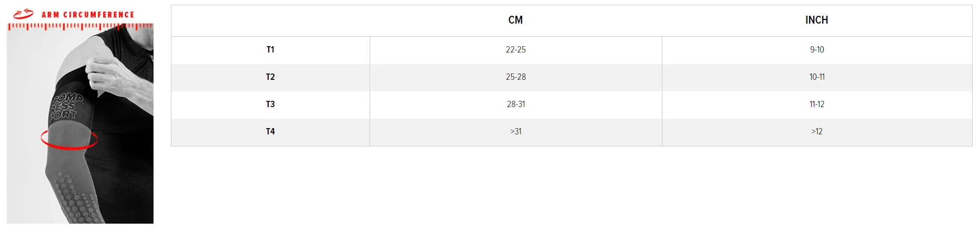Select the INCH column header
The image size is (980, 231).
click(x=816, y=20)
